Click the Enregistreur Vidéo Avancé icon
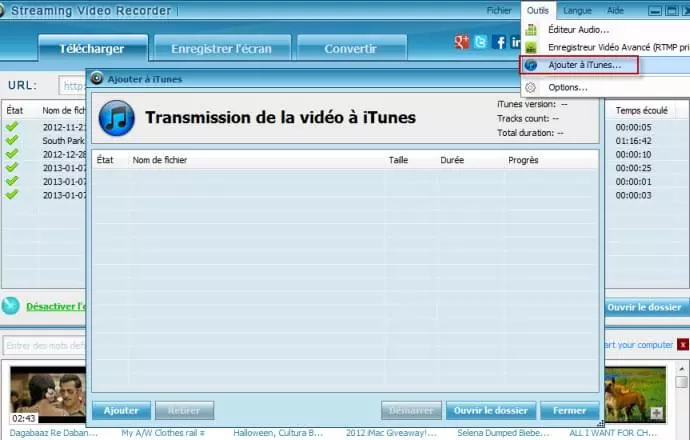Image resolution: width=690 pixels, height=440 pixels. 531,47
